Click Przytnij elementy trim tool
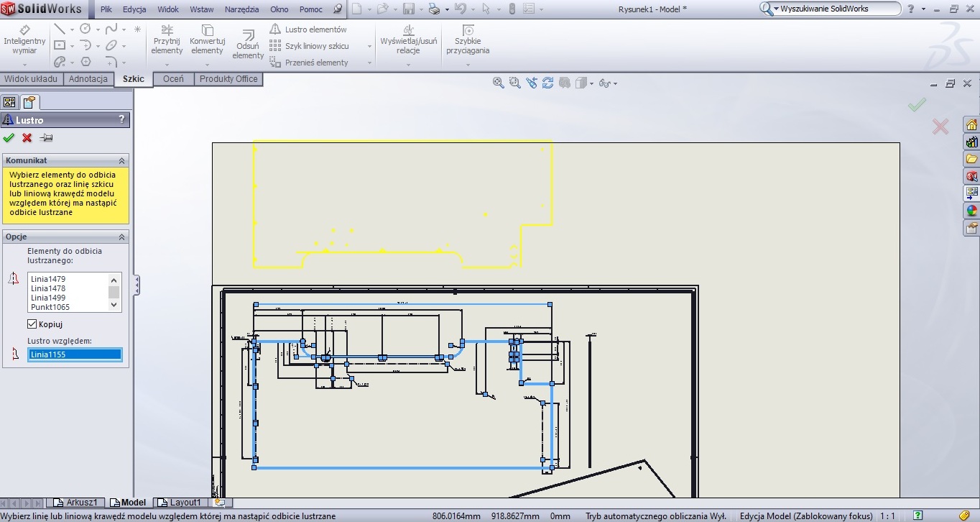This screenshot has width=980, height=522. point(167,40)
